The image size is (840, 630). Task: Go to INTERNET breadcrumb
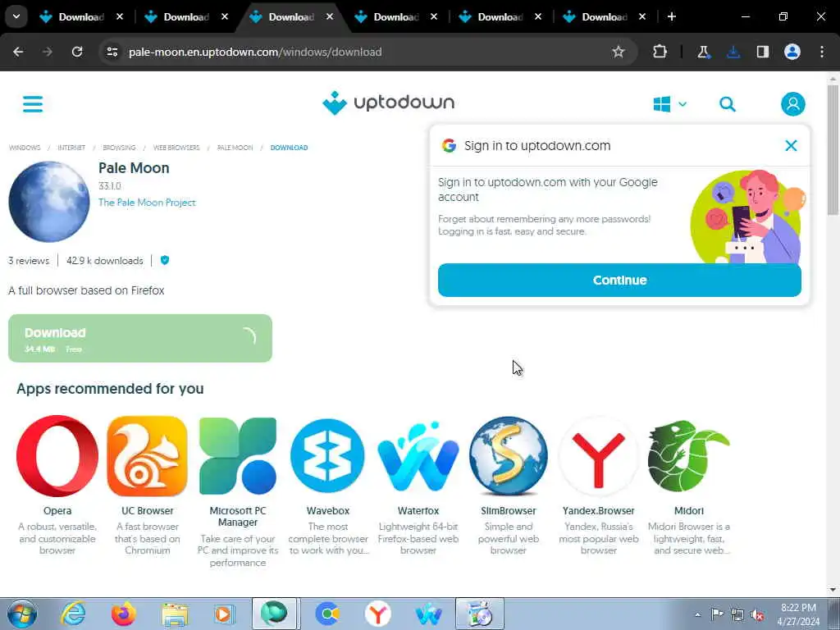(x=71, y=148)
